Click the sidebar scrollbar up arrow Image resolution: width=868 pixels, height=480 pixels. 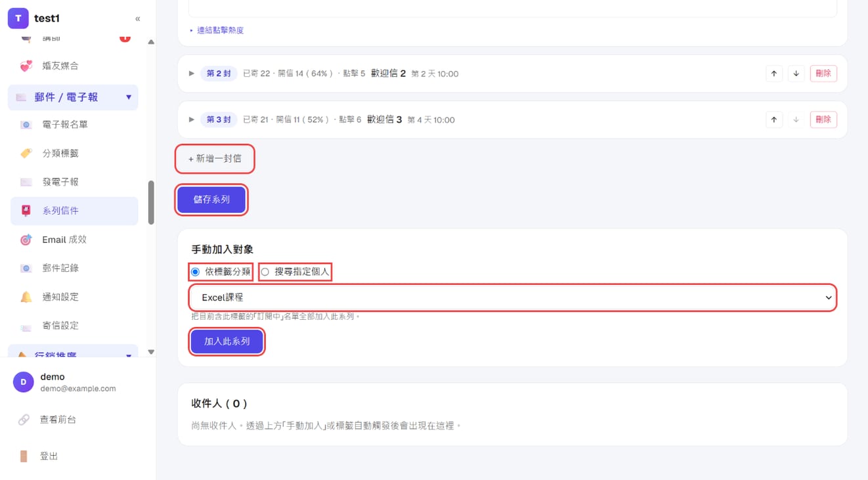coord(151,42)
